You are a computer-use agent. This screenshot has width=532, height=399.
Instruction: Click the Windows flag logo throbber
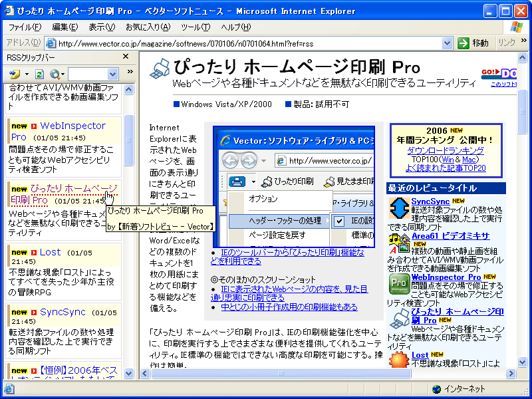[x=517, y=27]
